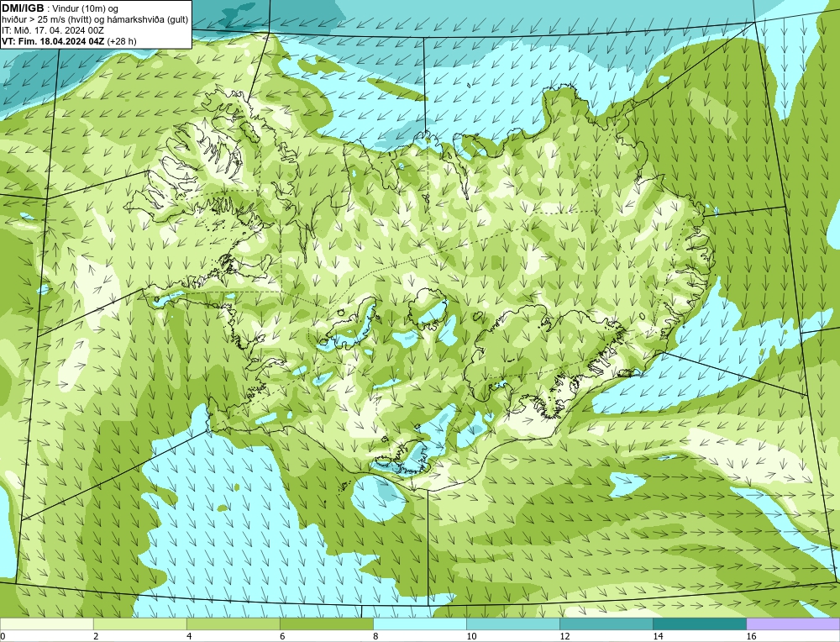Click the 12–14 m/s teal legend swatch
Viewport: 840px width, 642px height.
[606, 624]
